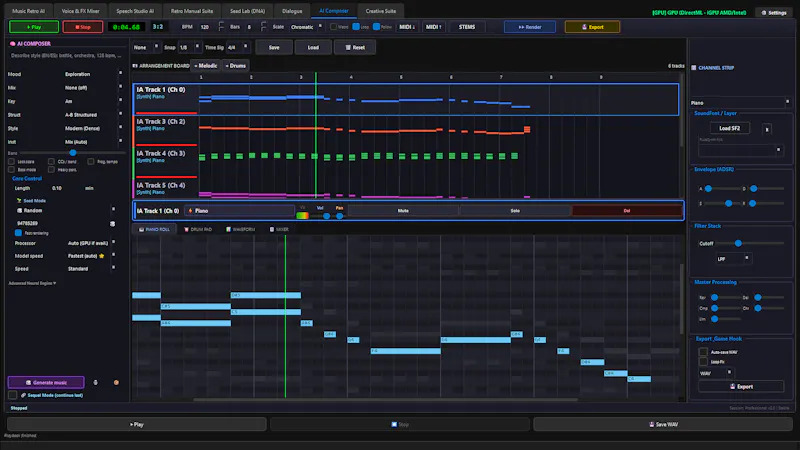Toggle the Follow checkbox in the toolbar
800x450 pixels.
(x=376, y=27)
